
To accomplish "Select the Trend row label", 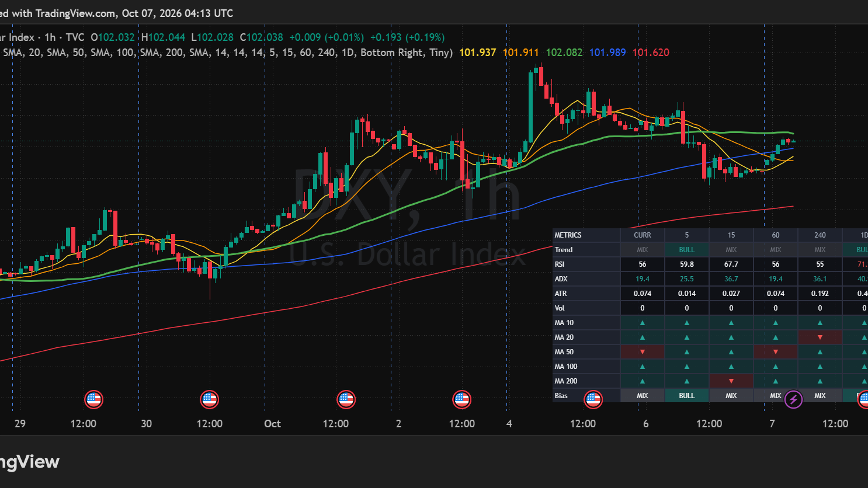I will [564, 250].
